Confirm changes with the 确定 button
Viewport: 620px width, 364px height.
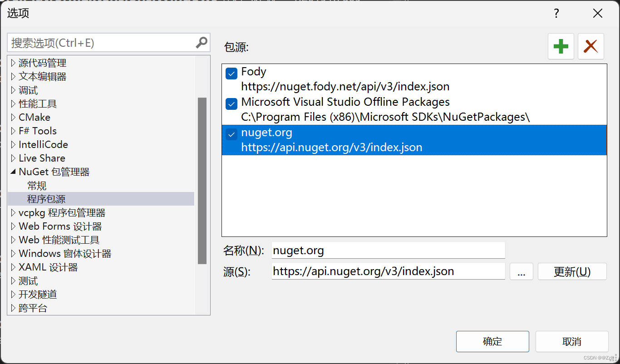click(x=492, y=341)
